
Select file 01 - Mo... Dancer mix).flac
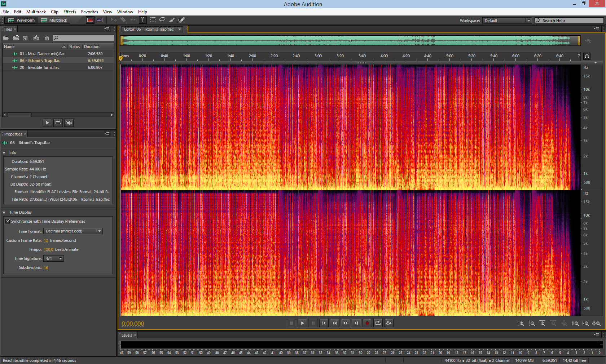pyautogui.click(x=58, y=54)
